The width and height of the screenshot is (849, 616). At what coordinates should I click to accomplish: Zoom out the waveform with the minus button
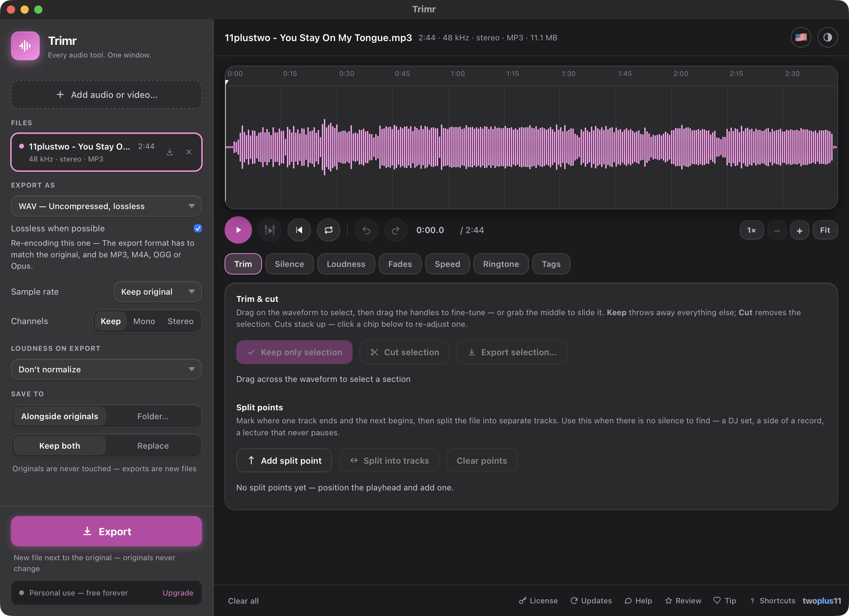coord(777,230)
